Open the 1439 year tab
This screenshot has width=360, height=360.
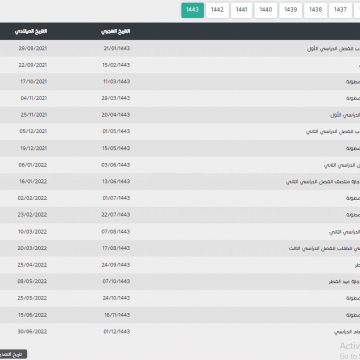point(291,10)
